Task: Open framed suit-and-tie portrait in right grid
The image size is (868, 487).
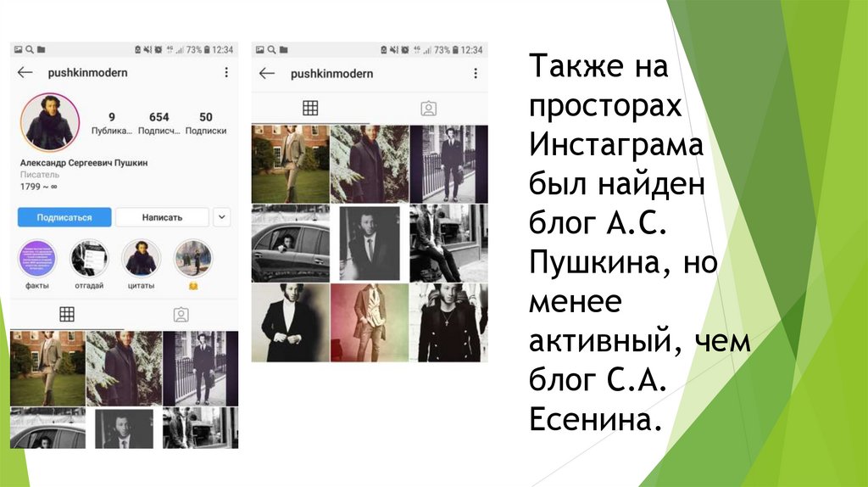Action: (x=370, y=243)
